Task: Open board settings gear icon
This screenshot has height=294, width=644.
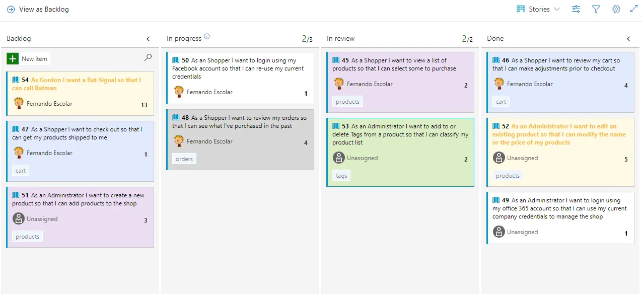Action: (x=616, y=9)
